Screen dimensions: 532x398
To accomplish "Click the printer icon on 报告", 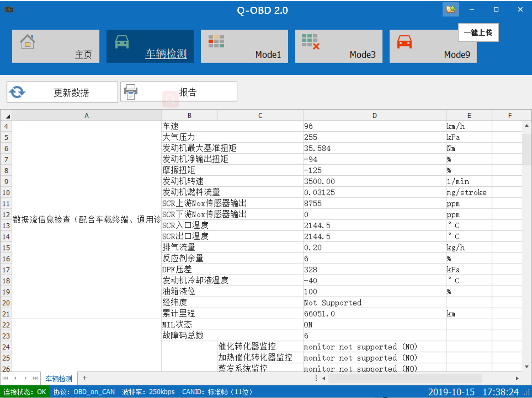I will (x=131, y=92).
